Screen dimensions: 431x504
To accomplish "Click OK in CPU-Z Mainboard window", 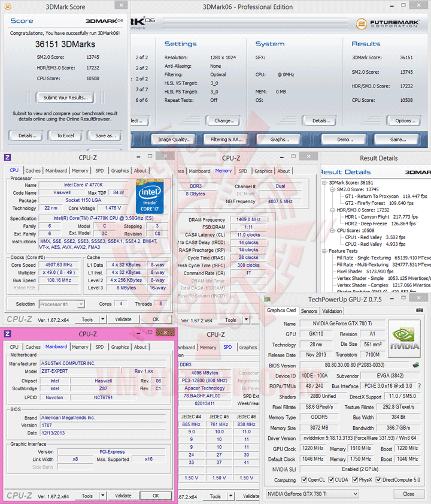I will [x=156, y=496].
